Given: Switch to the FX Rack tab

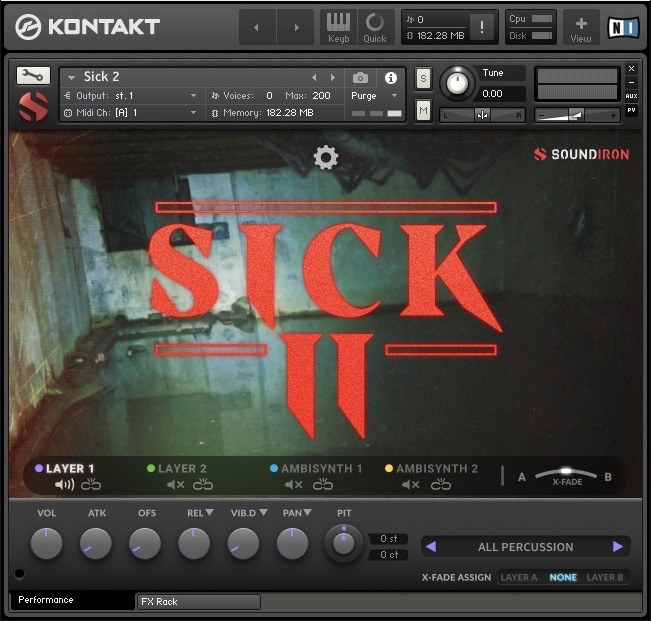Looking at the screenshot, I should point(199,601).
